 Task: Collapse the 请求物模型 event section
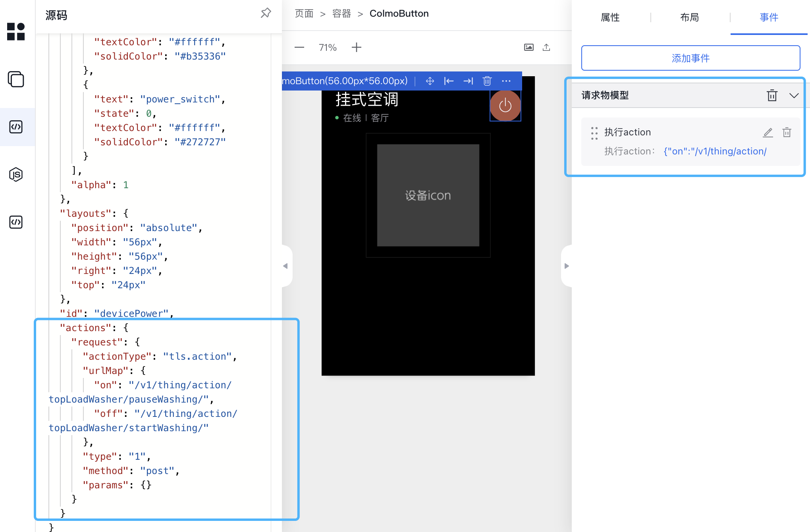pyautogui.click(x=794, y=96)
